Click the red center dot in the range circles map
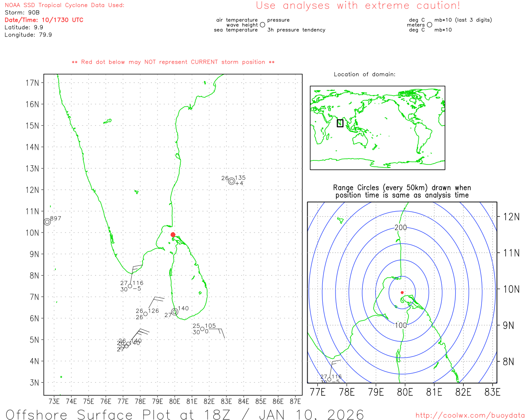Viewport: 525px width, 420px height. [x=402, y=292]
